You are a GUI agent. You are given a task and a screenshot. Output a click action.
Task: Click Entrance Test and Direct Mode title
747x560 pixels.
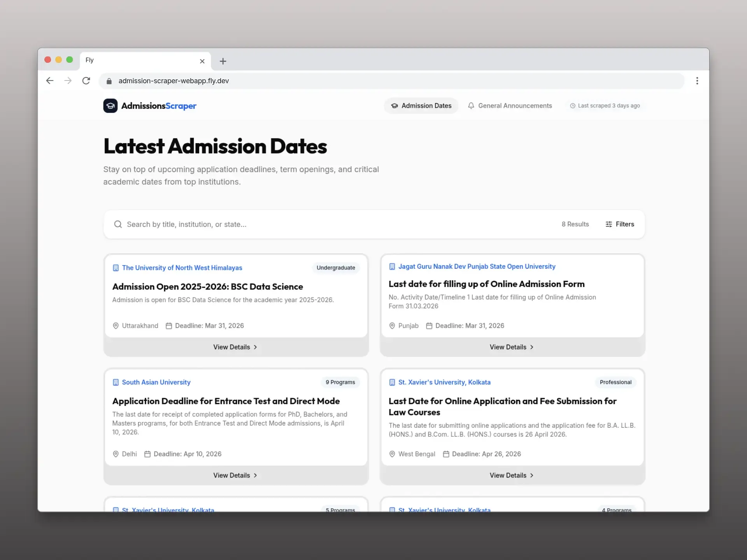226,401
